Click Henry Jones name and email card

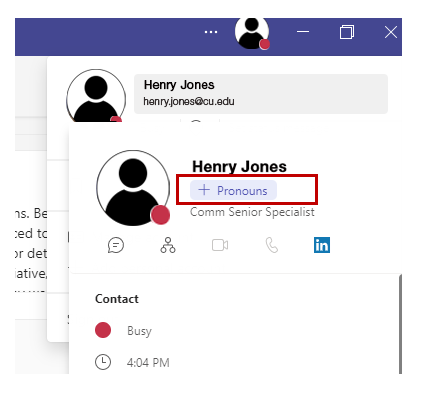261,94
